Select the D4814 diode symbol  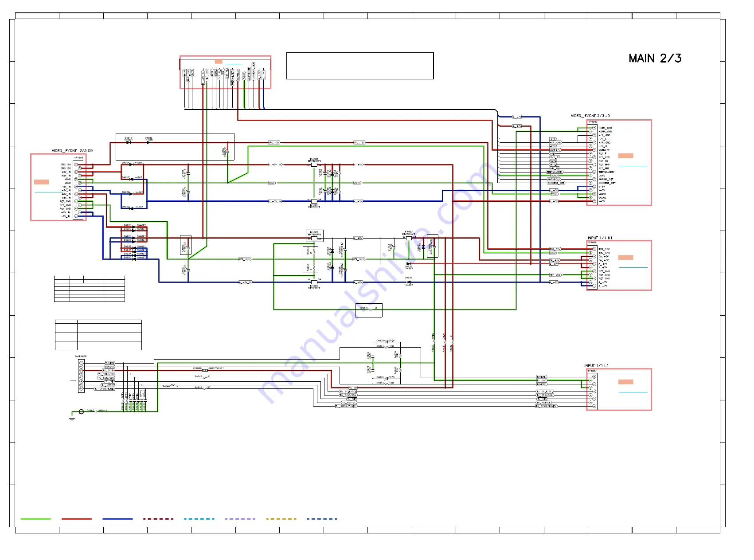click(131, 165)
